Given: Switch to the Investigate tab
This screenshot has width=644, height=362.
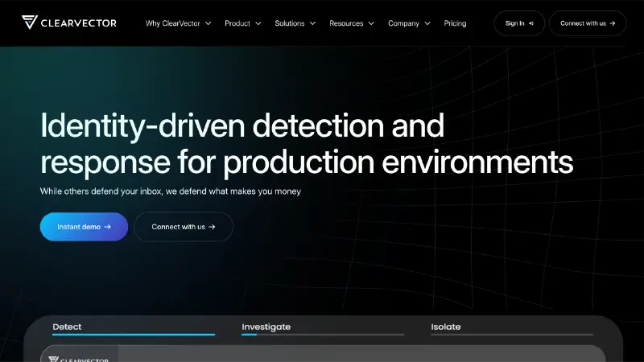Looking at the screenshot, I should (266, 327).
